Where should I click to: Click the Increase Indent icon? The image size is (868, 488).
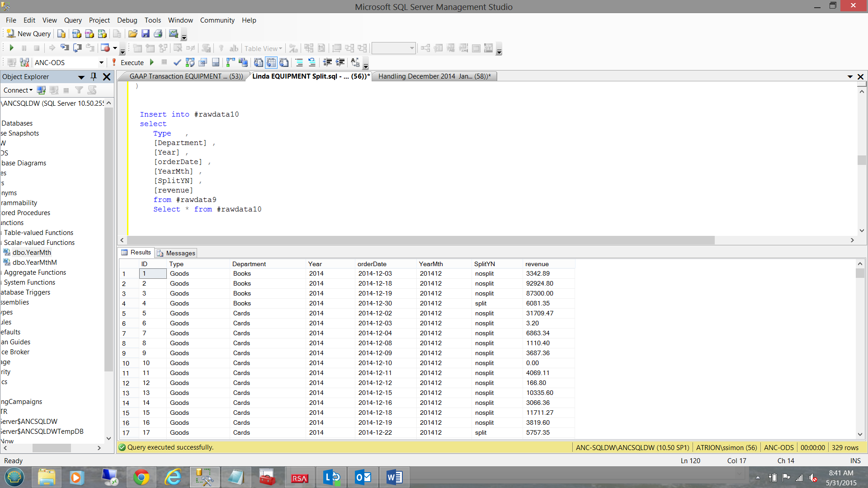point(340,62)
